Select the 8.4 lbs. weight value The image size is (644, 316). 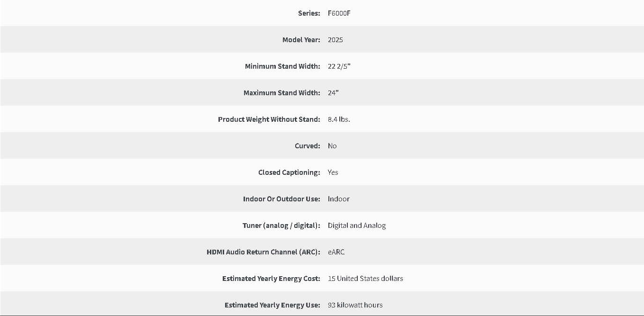pos(339,119)
